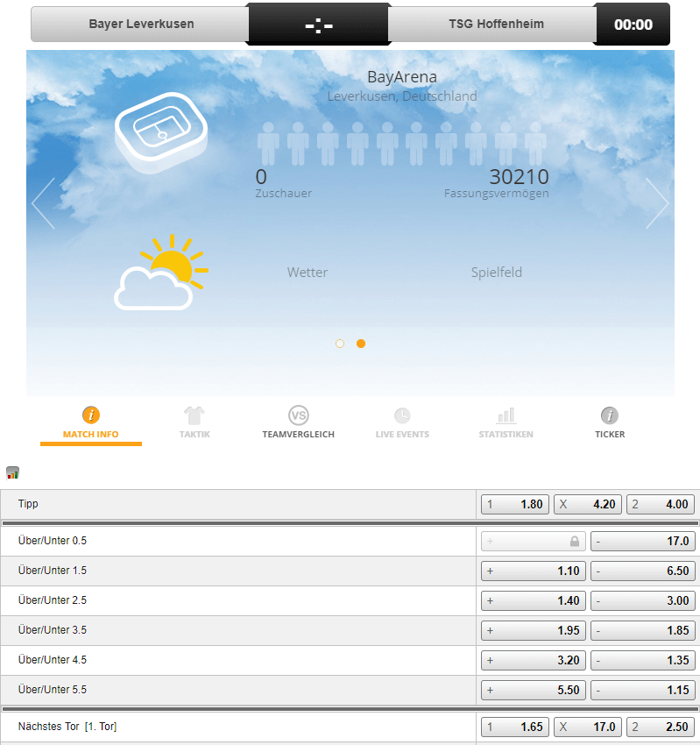Viewport: 700px width, 745px height.
Task: Click the stadium icon in the match info panel
Action: click(x=161, y=132)
